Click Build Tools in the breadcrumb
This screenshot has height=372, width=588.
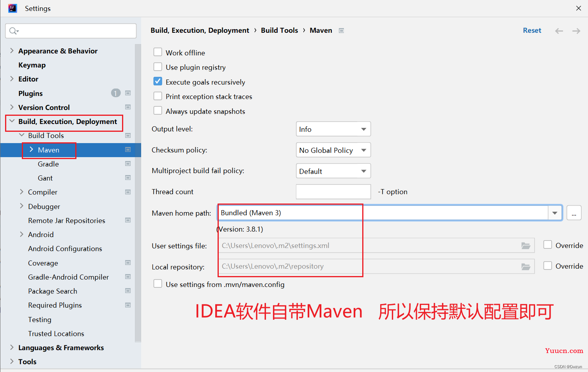280,30
